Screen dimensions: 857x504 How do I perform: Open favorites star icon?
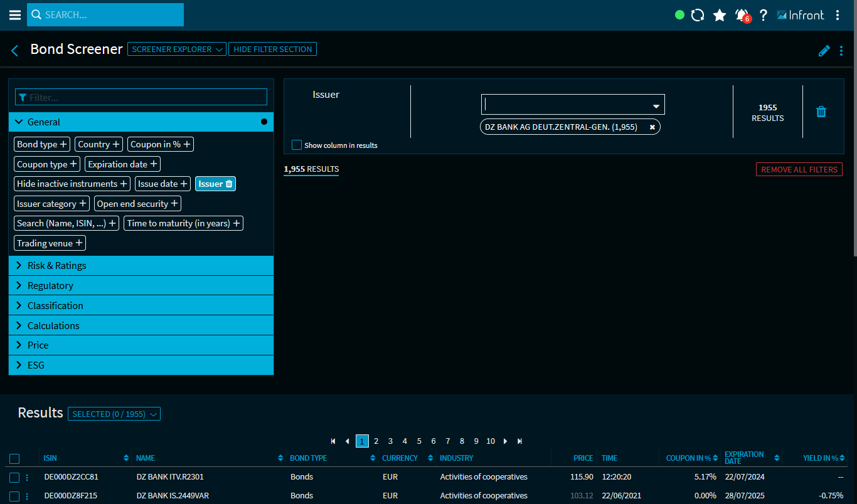[x=720, y=15]
